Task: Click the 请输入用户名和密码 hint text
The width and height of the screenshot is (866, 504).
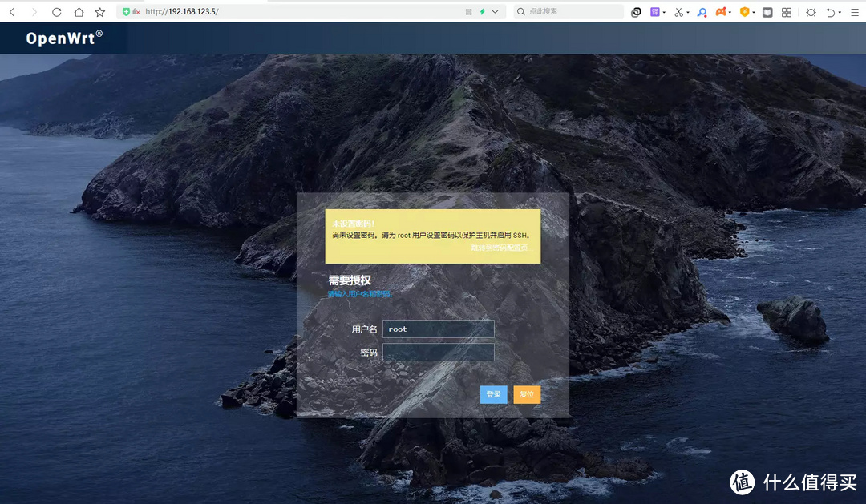Action: [x=360, y=294]
